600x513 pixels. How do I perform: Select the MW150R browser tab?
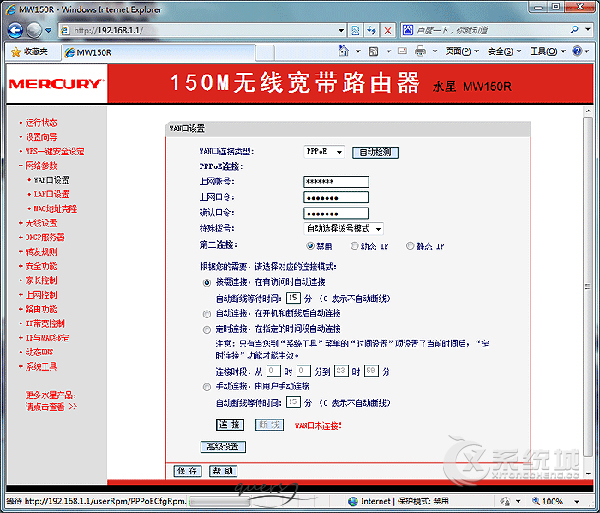pos(159,52)
